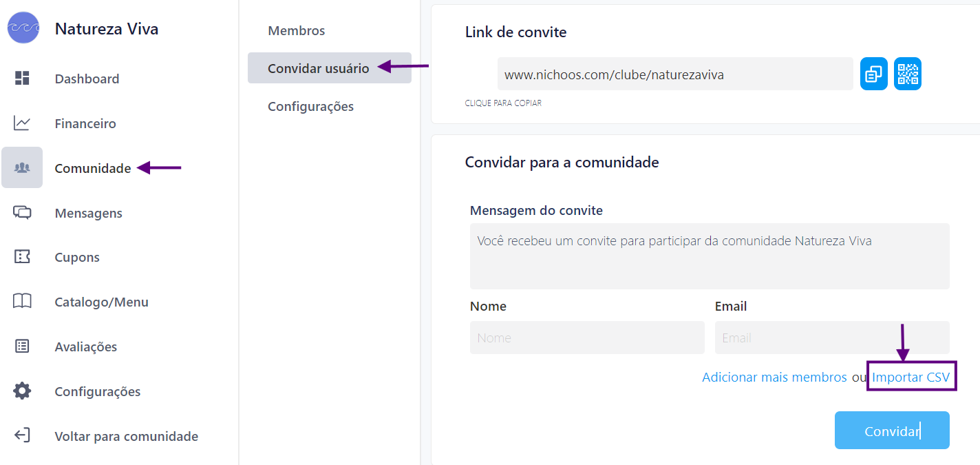This screenshot has height=465, width=980.
Task: Open the Dashboard grid icon
Action: [x=22, y=79]
